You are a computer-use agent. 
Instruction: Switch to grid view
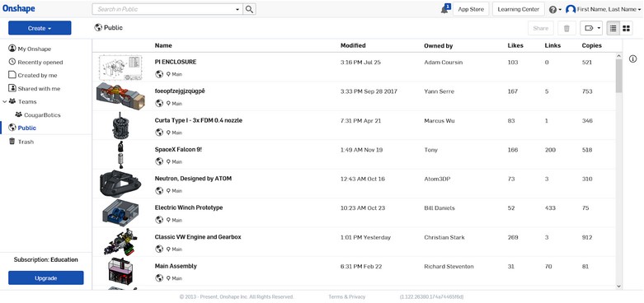point(626,28)
